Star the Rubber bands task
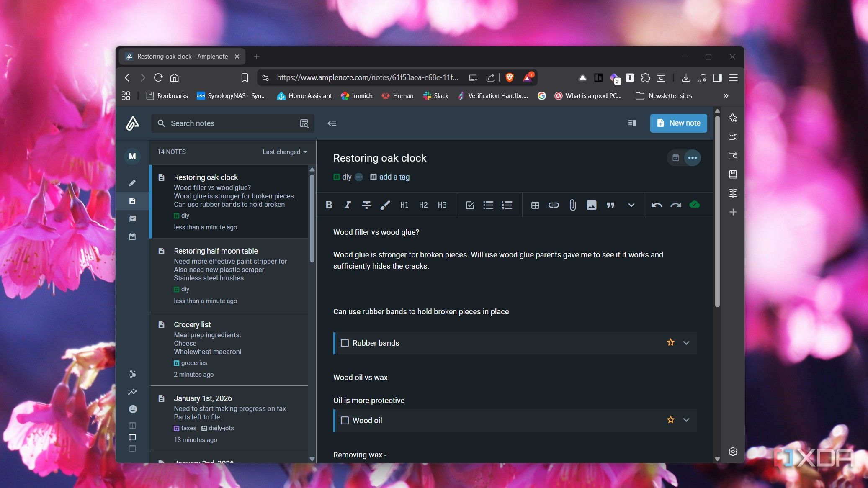This screenshot has width=868, height=488. 671,342
